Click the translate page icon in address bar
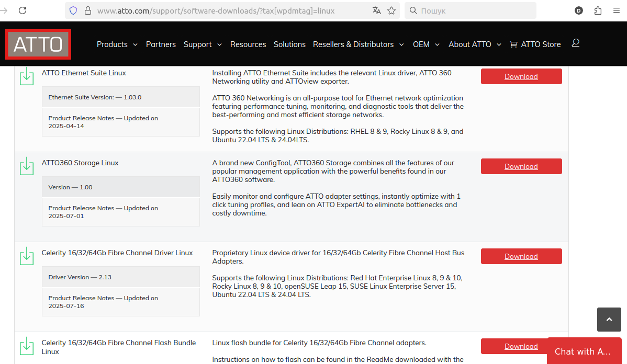This screenshot has width=627, height=364. [376, 10]
